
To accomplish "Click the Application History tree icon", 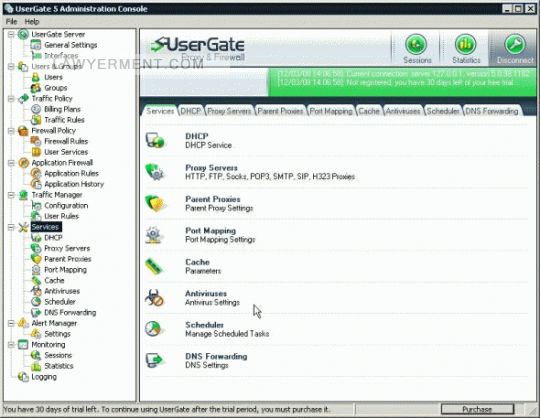I will tap(36, 184).
